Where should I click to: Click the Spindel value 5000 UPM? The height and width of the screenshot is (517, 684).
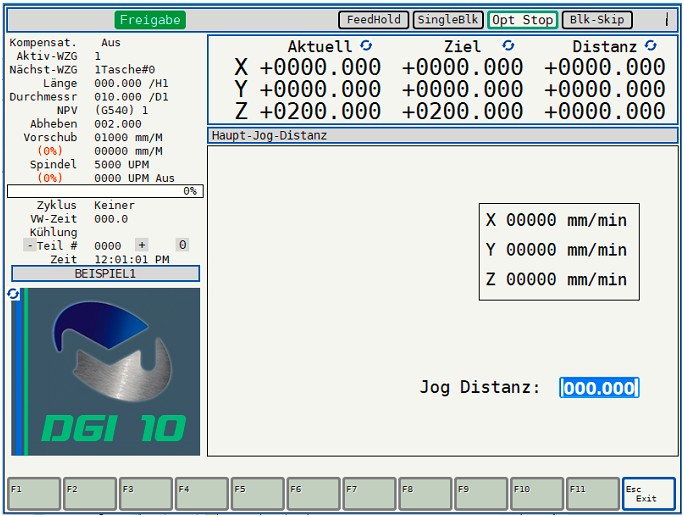tap(122, 164)
